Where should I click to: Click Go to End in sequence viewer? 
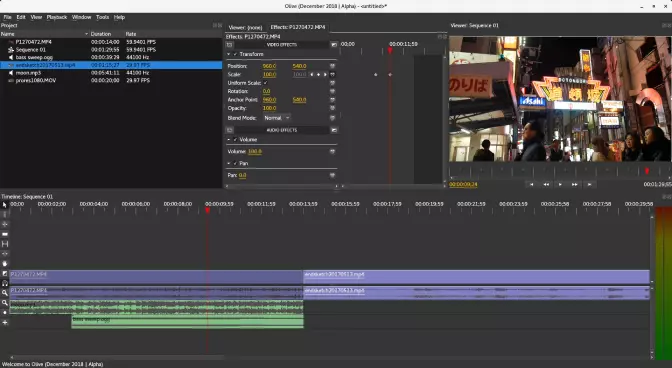click(589, 184)
